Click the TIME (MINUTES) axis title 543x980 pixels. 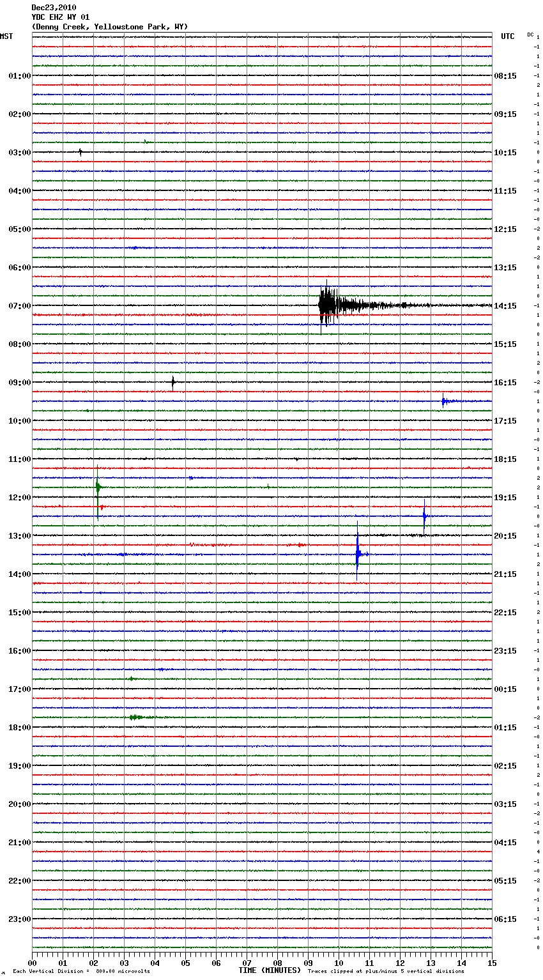[270, 970]
